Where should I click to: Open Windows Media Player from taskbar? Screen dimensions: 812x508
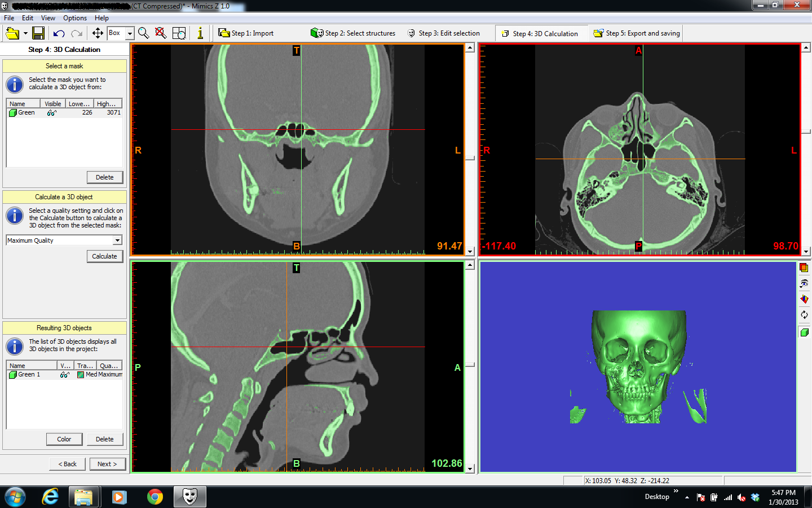(x=118, y=497)
